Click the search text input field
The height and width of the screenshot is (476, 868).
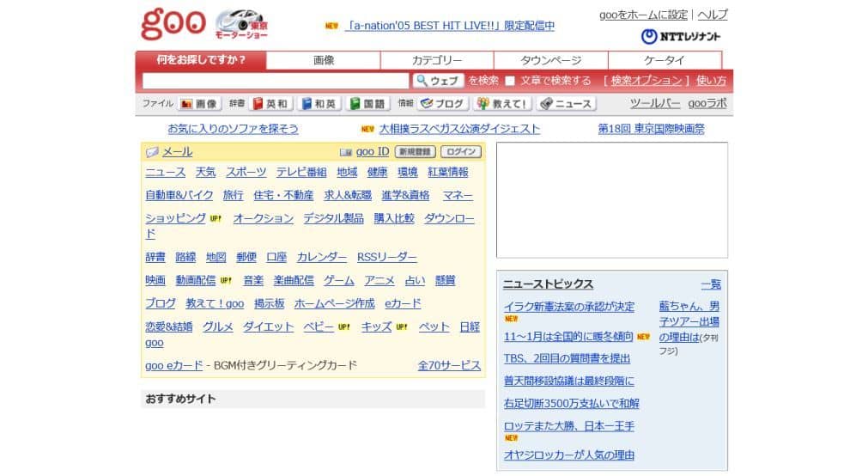[x=275, y=81]
